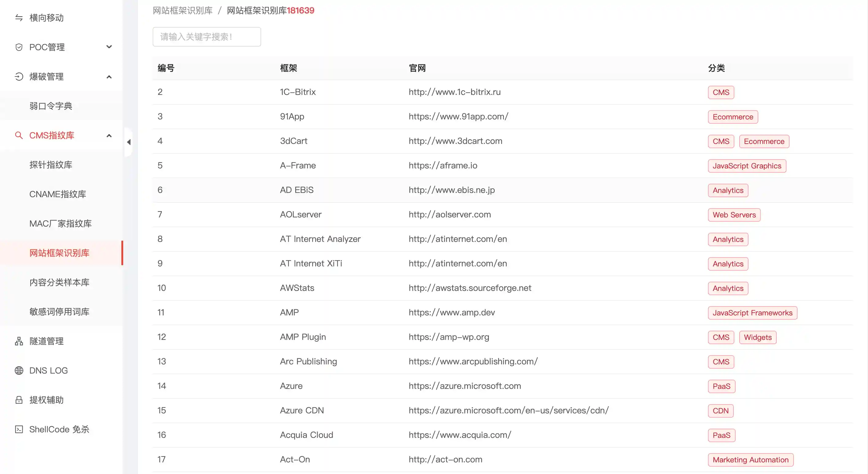Click the CMS指纹库 magnifier icon

click(19, 135)
